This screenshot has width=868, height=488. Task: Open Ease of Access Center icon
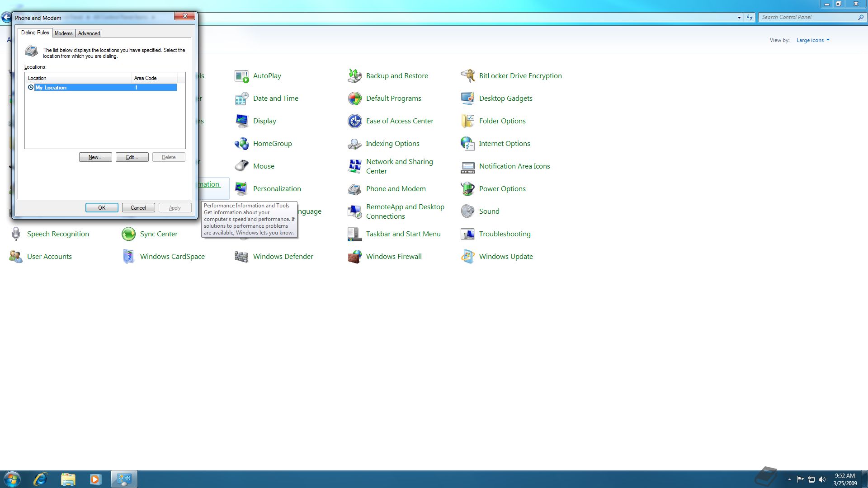pos(354,121)
